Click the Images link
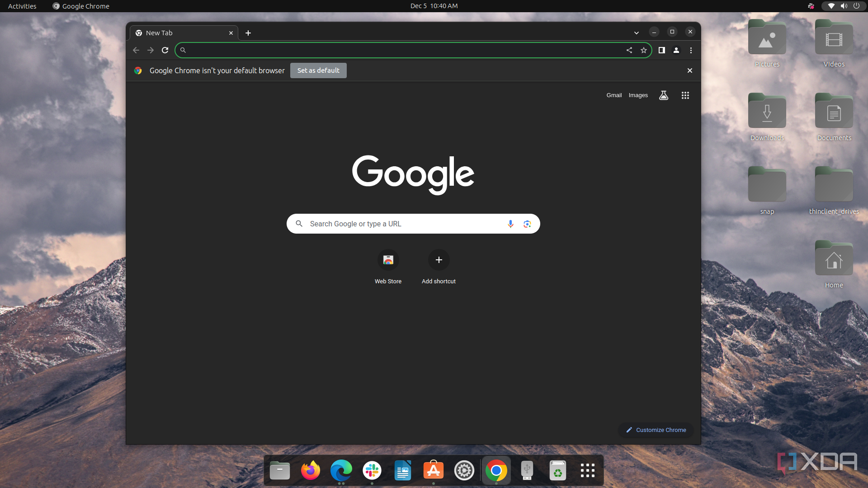Screen dimensions: 868x488 click(x=638, y=95)
